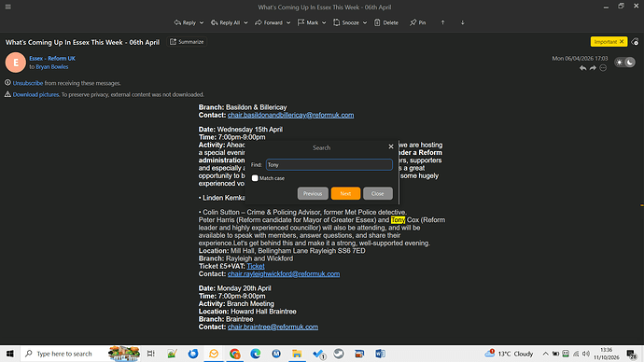Click recipient Bryan Bowles link
The image size is (644, 362).
(51, 66)
